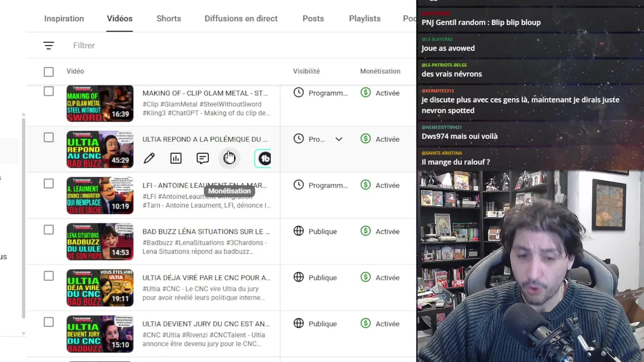Click globe icon of BAD BUZZ LÉNA video
Viewport: 644px width, 362px height.
click(x=299, y=231)
